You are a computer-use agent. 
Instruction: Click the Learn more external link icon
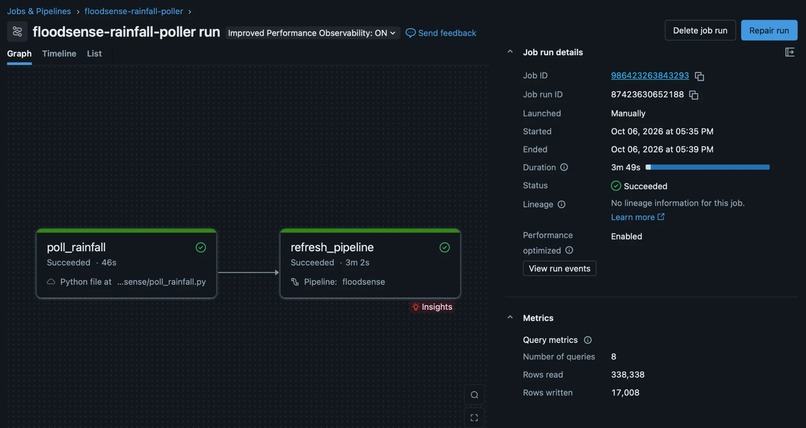661,217
